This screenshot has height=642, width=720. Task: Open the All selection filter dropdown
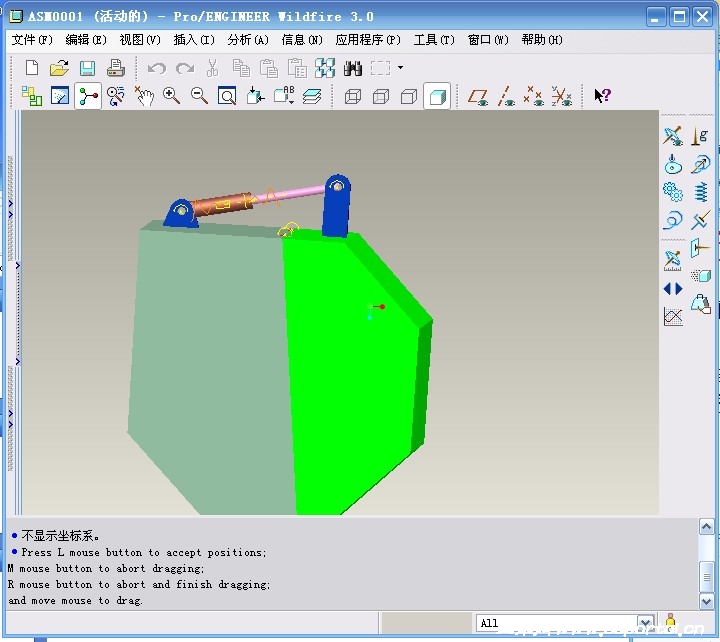pyautogui.click(x=646, y=623)
